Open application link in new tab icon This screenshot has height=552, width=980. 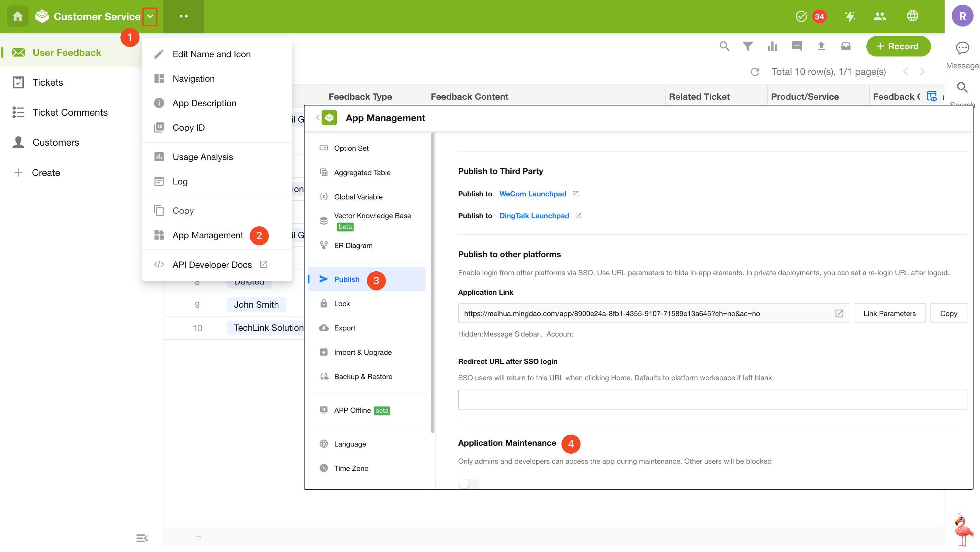pos(839,313)
